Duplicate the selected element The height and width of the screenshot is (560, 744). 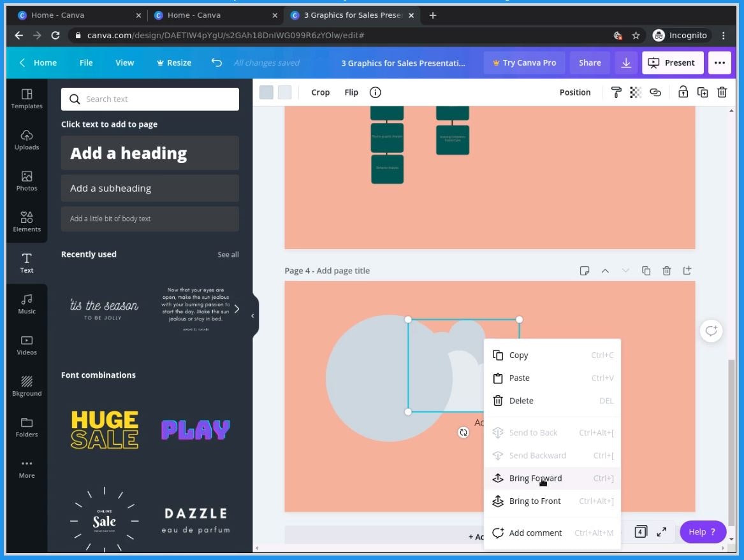[x=702, y=92]
